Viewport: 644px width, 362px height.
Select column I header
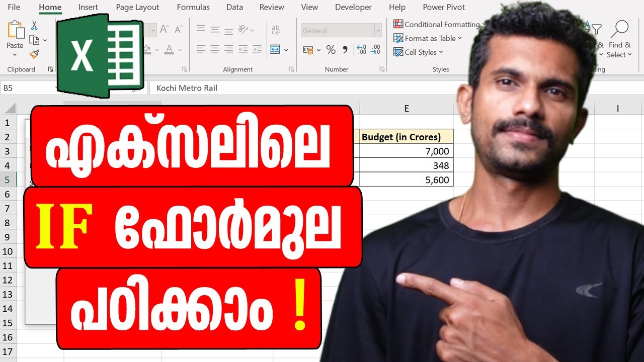(618, 109)
